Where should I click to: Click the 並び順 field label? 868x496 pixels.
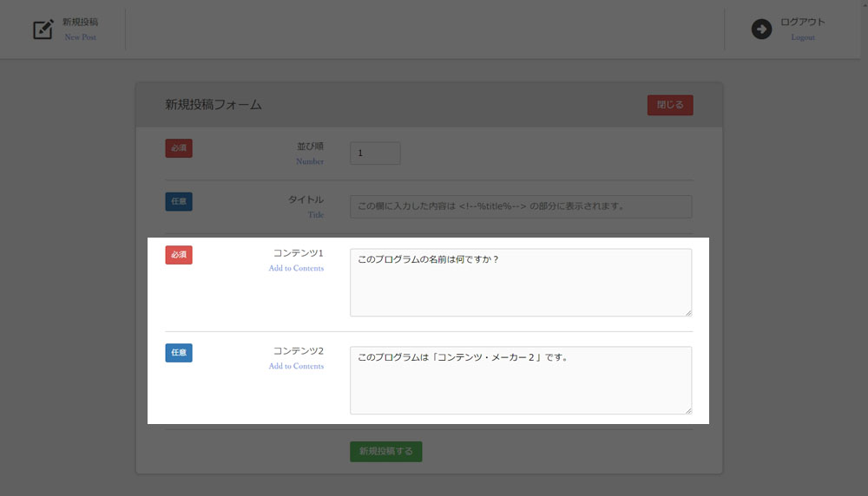click(310, 147)
